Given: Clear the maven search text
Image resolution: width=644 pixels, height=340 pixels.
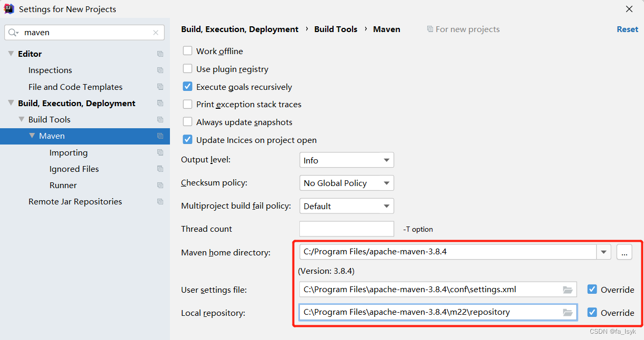Looking at the screenshot, I should pos(156,33).
